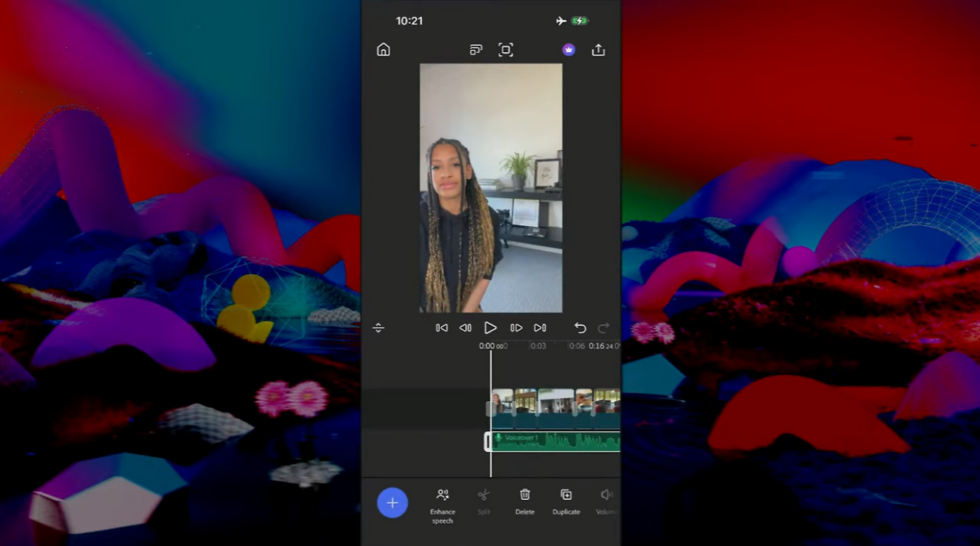
Task: Jump to the end of the timeline
Action: [x=540, y=328]
